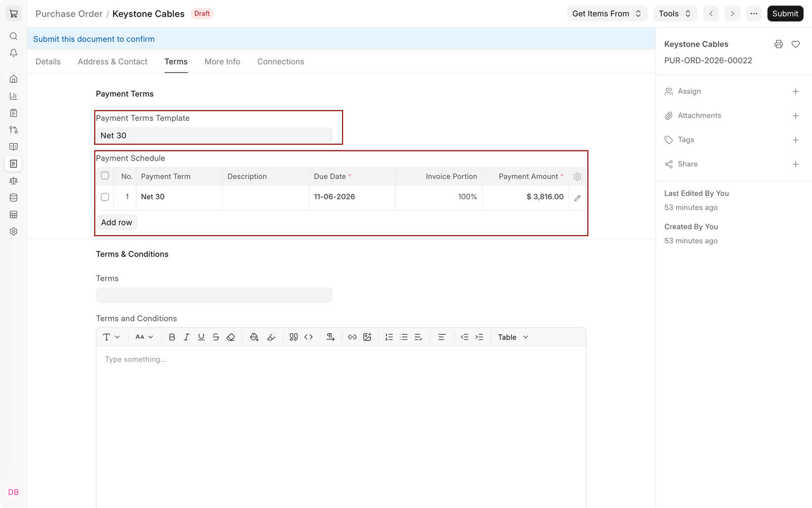Open the database stack icon in sidebar
Viewport: 812px width, 508px height.
(x=14, y=198)
